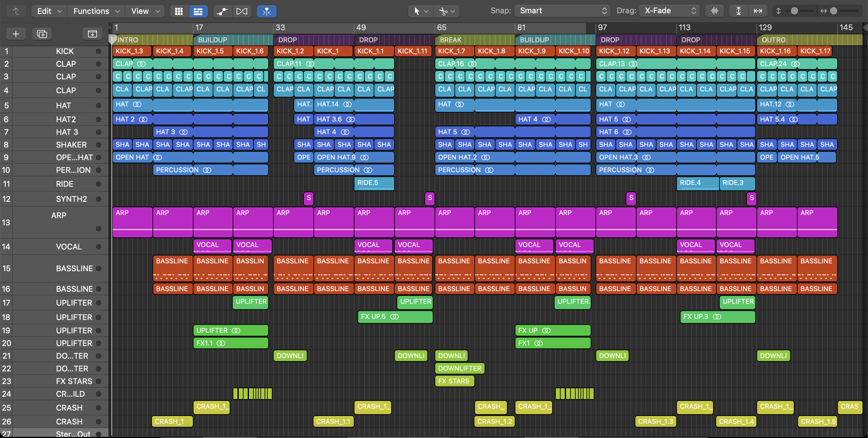Open the Drag X-Fade dropdown
Viewport: 868px width, 438px height.
(x=669, y=11)
